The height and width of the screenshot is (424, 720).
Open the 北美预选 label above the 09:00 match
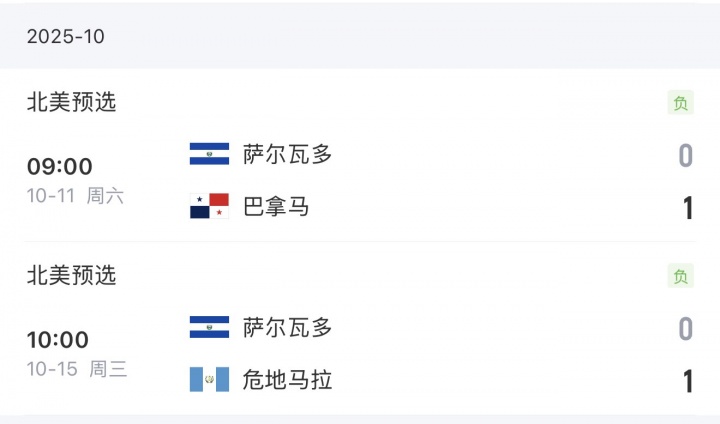(x=71, y=102)
